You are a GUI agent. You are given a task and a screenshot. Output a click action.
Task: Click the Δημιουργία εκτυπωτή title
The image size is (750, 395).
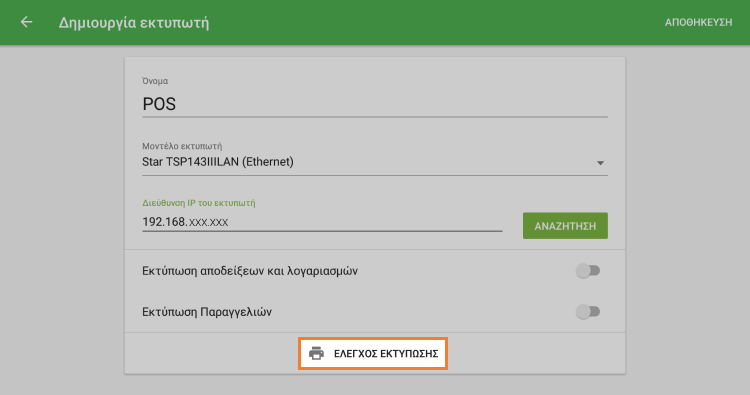pyautogui.click(x=134, y=22)
